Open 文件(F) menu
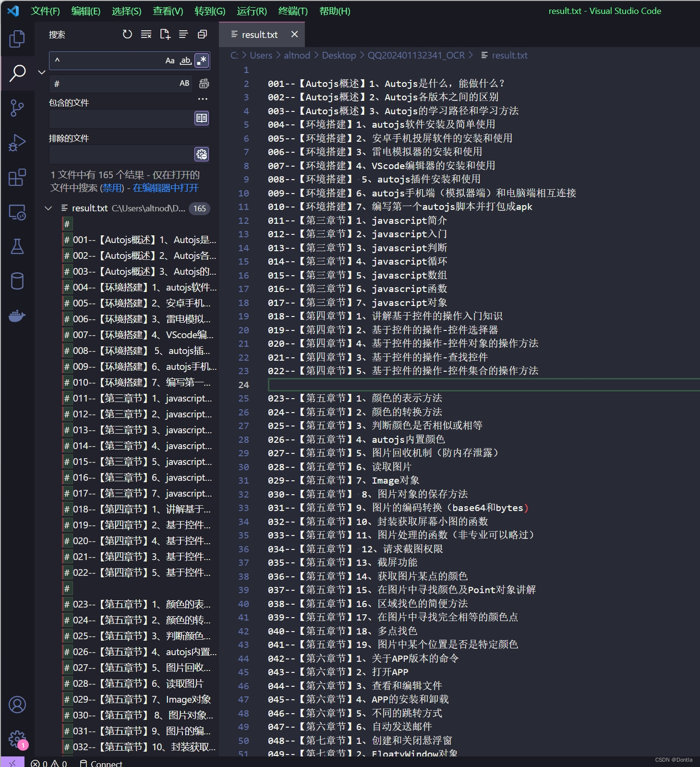The width and height of the screenshot is (700, 767). pos(46,11)
